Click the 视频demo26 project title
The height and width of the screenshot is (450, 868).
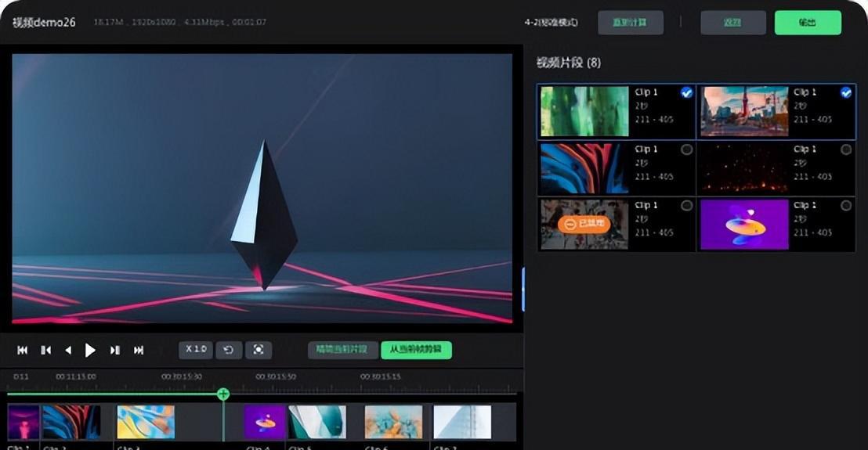tap(44, 23)
